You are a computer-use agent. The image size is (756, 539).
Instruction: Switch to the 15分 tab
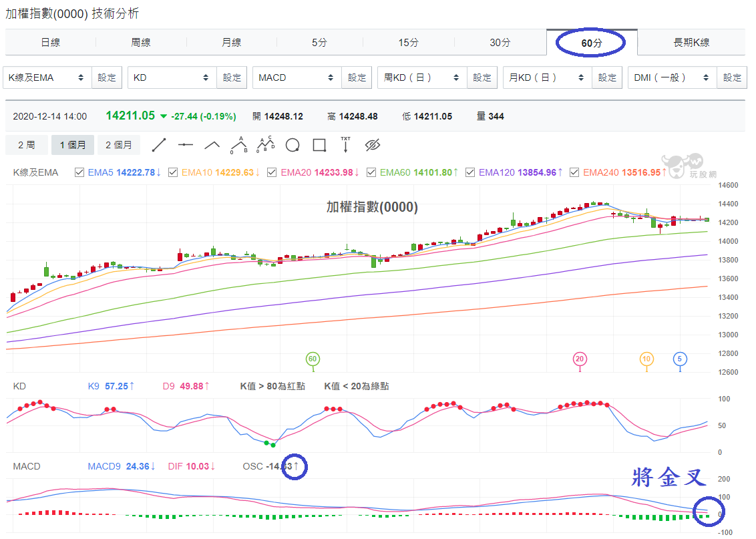(408, 43)
